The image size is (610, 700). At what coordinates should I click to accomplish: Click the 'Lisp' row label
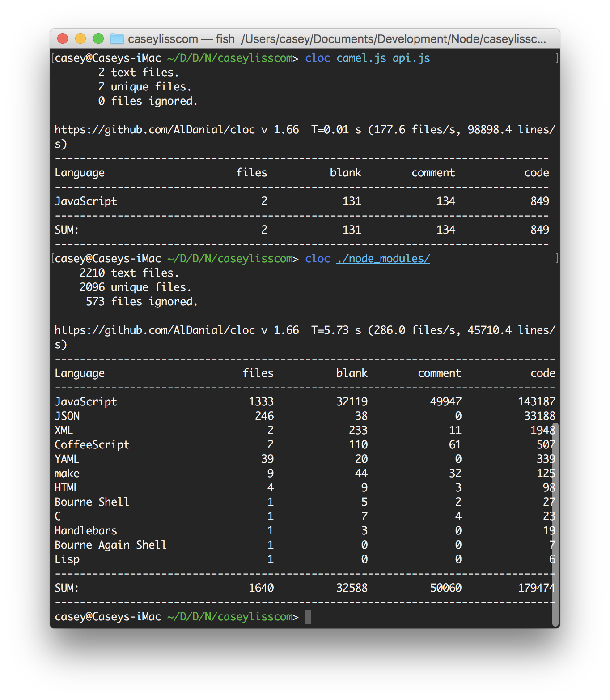(x=67, y=559)
